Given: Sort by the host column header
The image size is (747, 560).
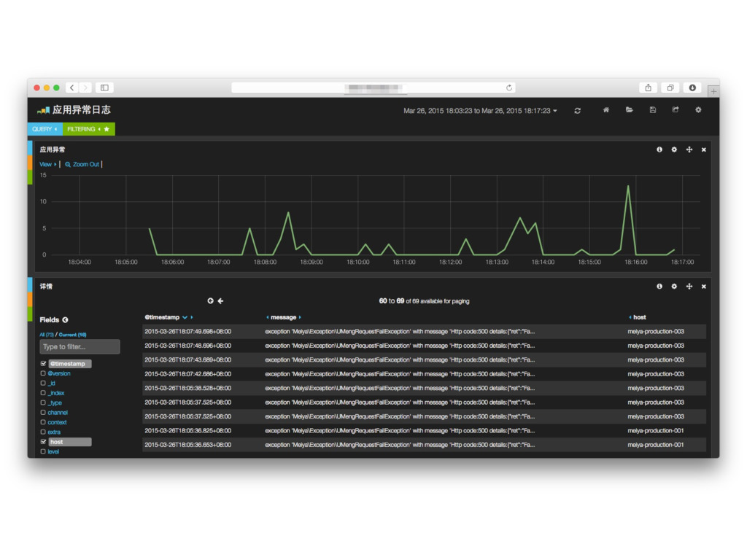Looking at the screenshot, I should pyautogui.click(x=639, y=317).
